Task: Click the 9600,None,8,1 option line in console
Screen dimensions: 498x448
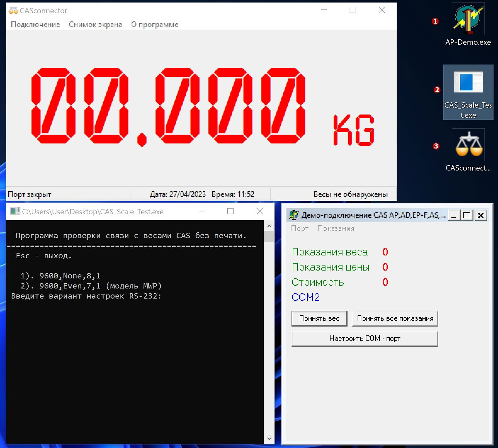Action: 60,276
